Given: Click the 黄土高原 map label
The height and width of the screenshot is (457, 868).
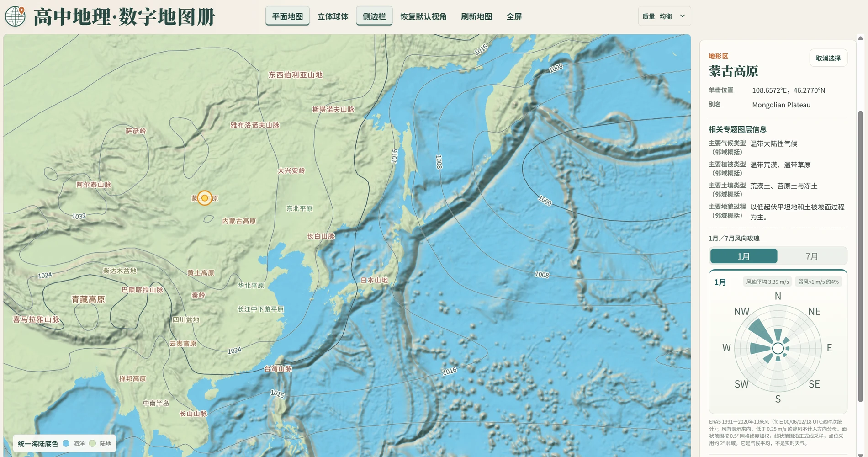Looking at the screenshot, I should click(201, 273).
